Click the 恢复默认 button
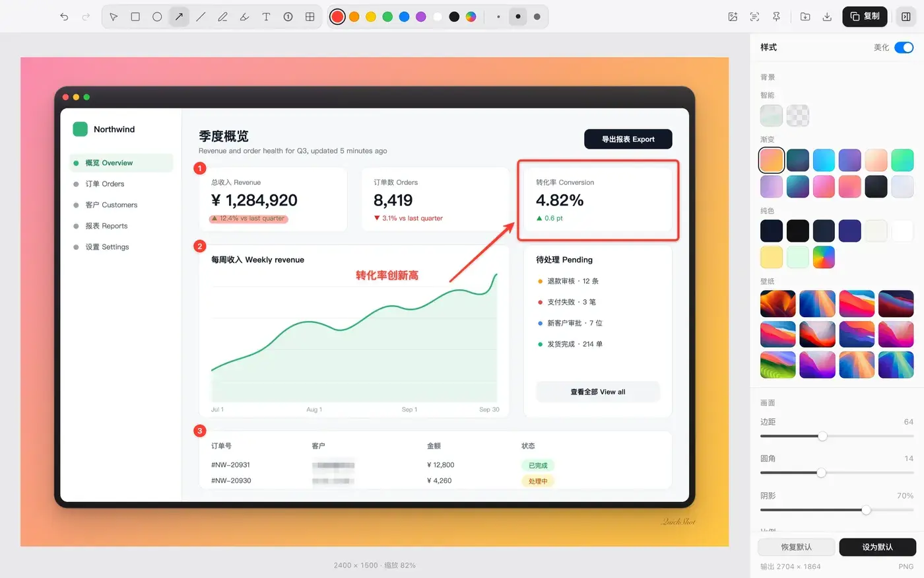This screenshot has width=924, height=578. 797,547
